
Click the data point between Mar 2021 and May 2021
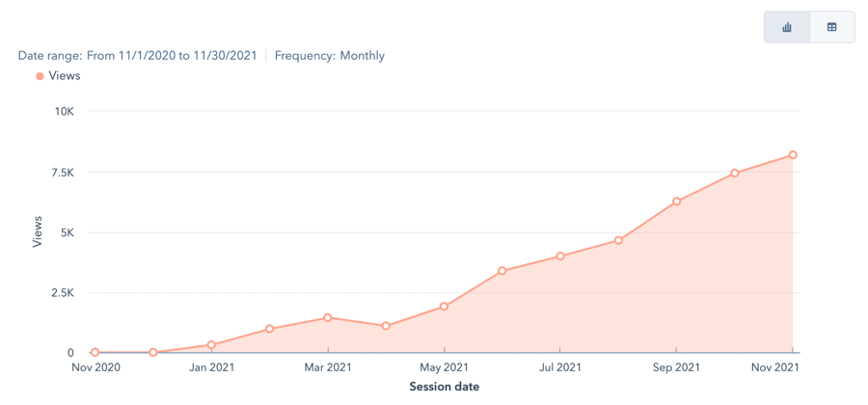[386, 326]
